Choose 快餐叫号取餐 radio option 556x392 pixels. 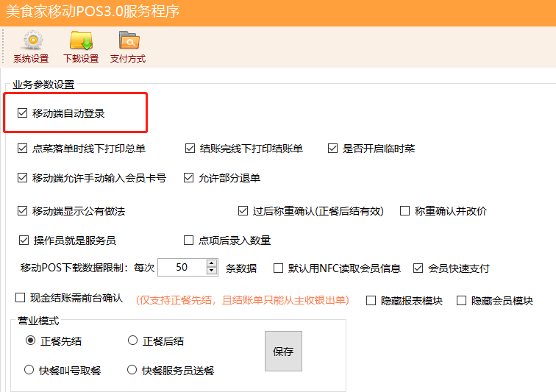29,370
